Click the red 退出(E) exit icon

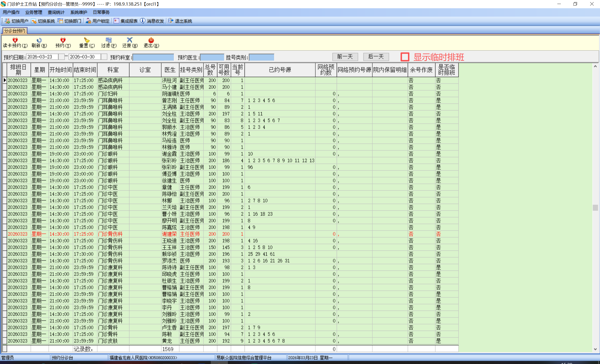pos(151,40)
